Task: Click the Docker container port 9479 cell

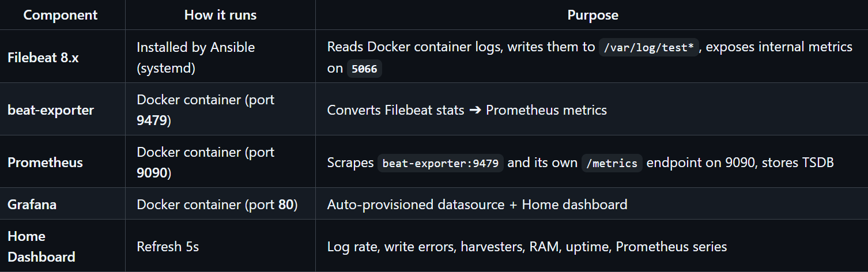Action: point(205,110)
